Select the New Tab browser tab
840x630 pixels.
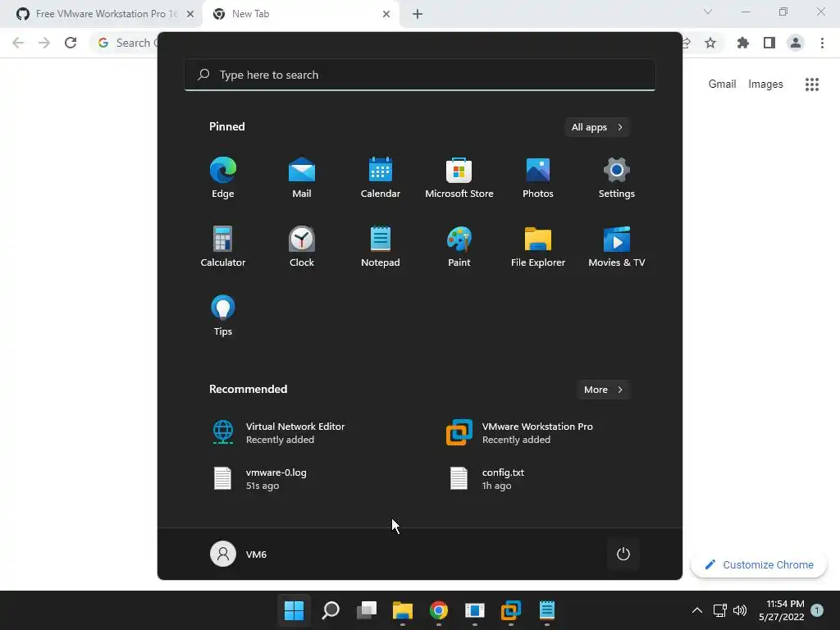pos(300,14)
